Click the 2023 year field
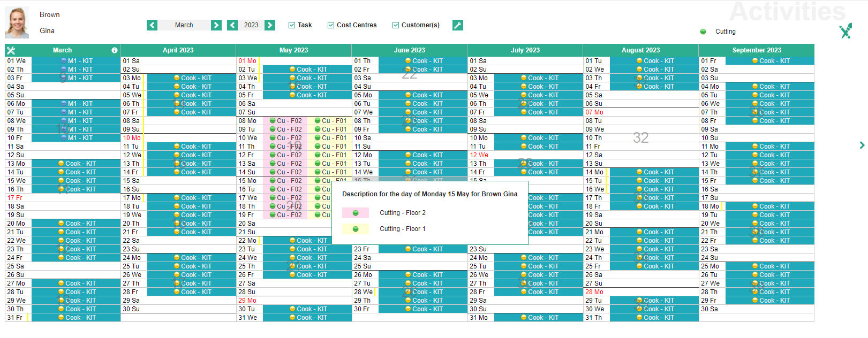The height and width of the screenshot is (338, 868). point(251,25)
